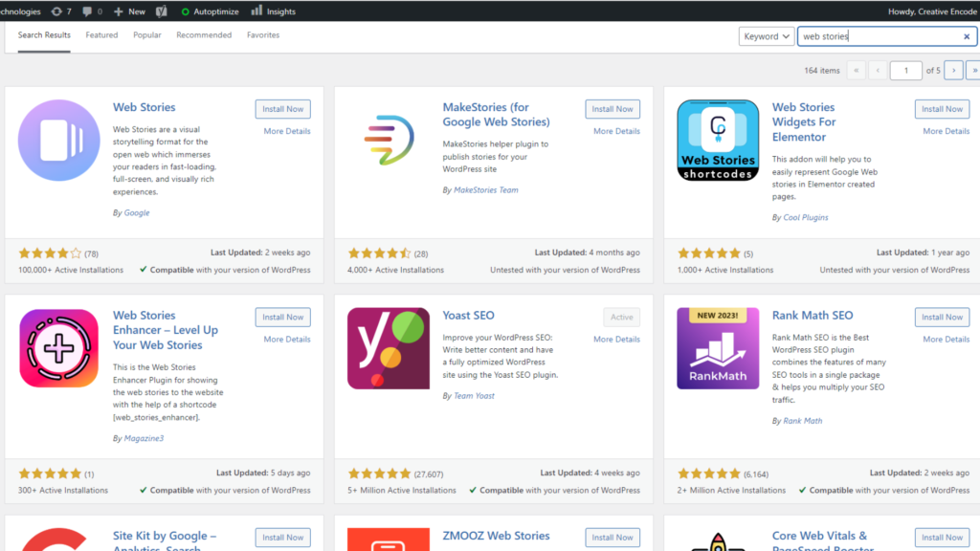Open the Keyword search type dropdown

pyautogui.click(x=767, y=36)
